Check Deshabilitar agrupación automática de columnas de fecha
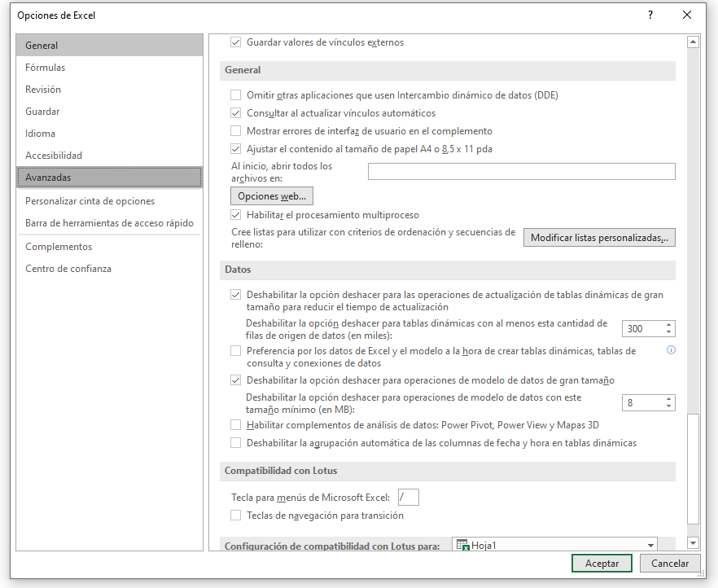718x588 pixels. click(235, 443)
